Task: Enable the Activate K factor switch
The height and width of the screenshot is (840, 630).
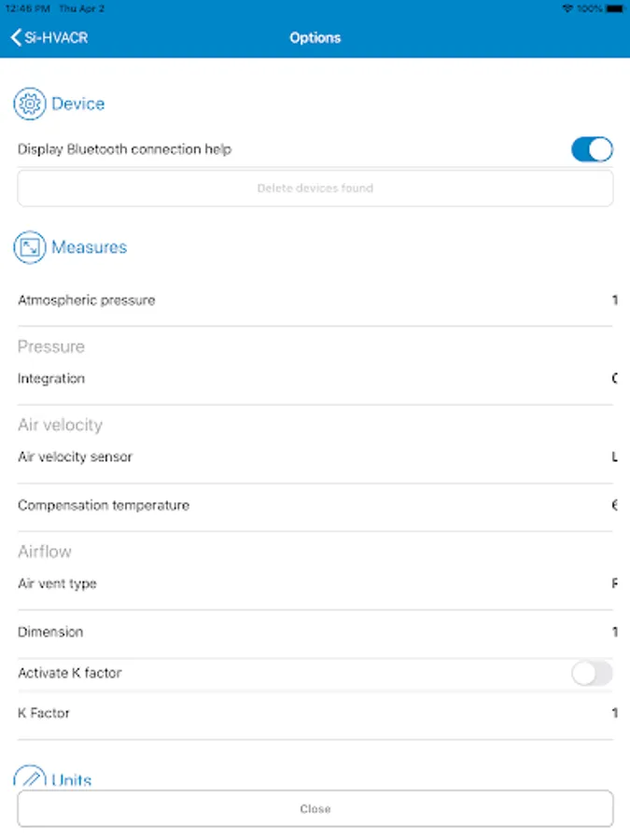Action: (x=592, y=673)
